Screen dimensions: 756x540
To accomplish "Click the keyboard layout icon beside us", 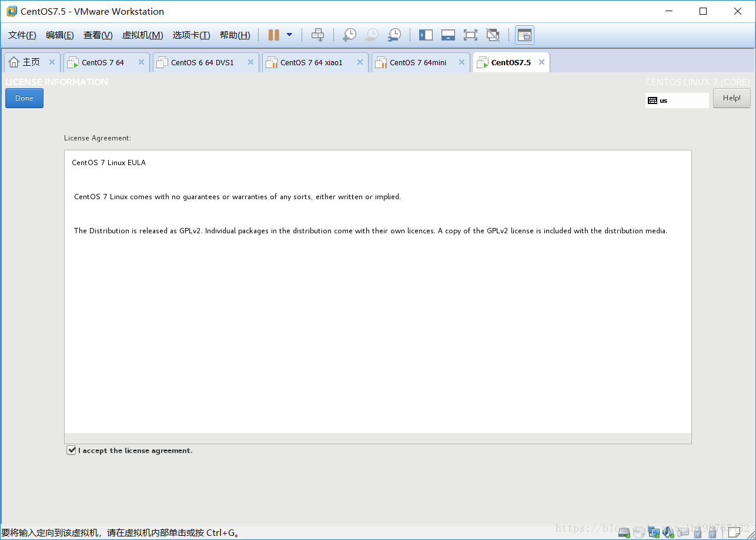I will 652,100.
